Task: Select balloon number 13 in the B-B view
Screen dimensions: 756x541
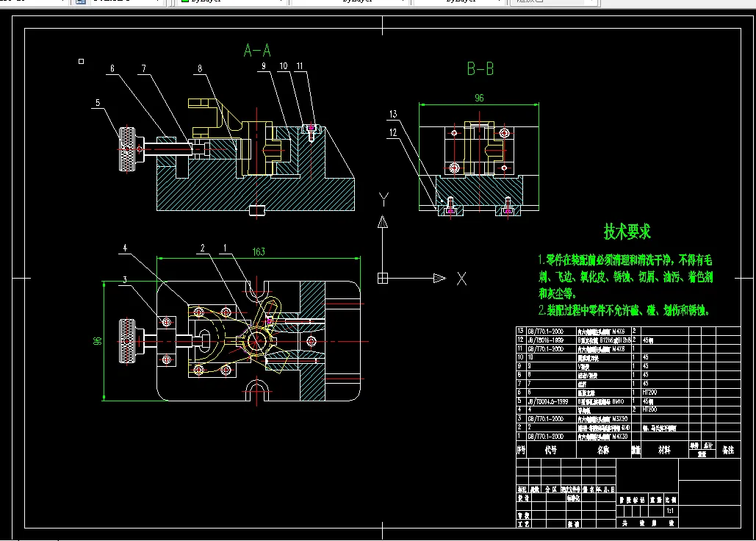Action: tap(394, 114)
